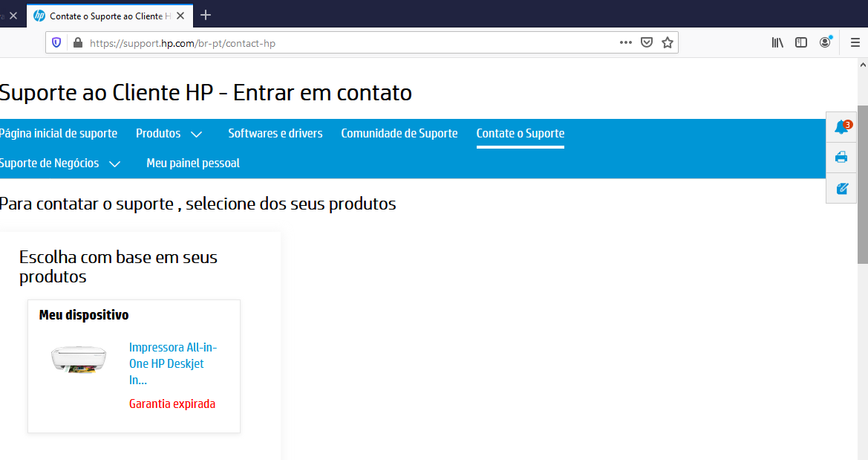This screenshot has width=868, height=460.
Task: View site security padlock info
Action: coord(78,42)
